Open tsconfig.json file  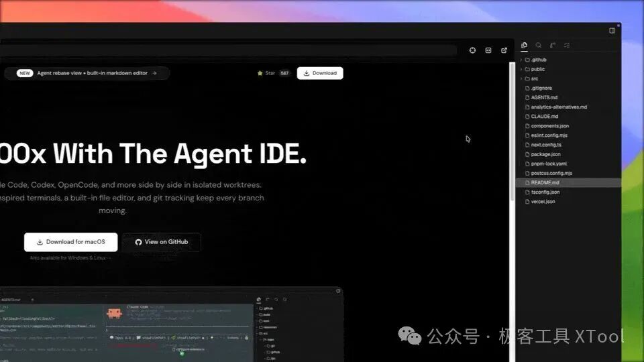[x=545, y=192]
